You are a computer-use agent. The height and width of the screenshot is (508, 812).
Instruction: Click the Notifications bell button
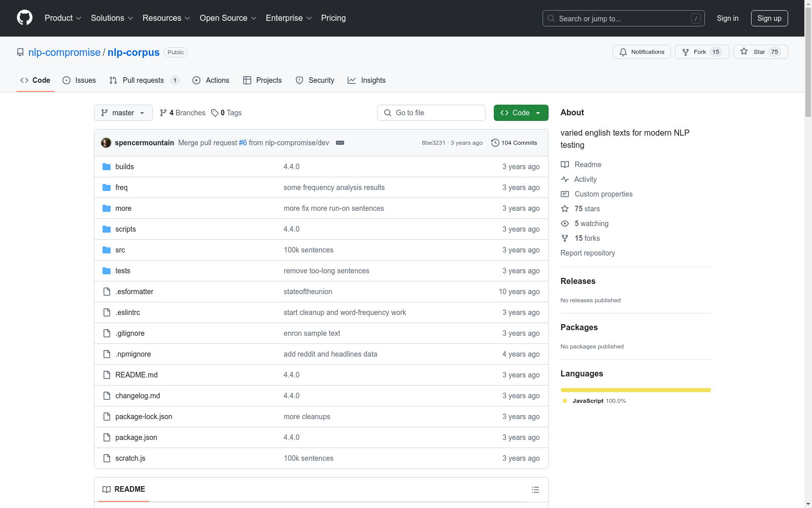641,52
